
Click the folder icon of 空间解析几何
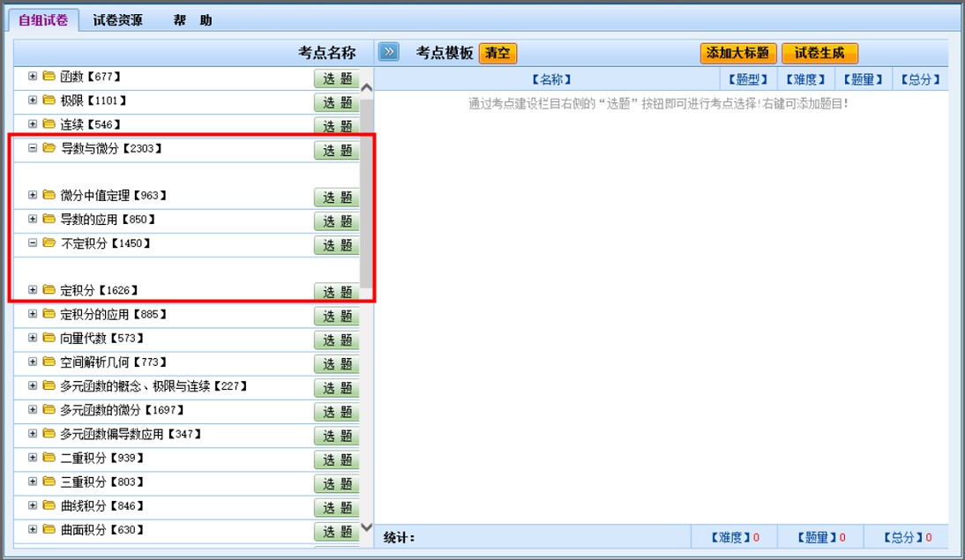(49, 362)
